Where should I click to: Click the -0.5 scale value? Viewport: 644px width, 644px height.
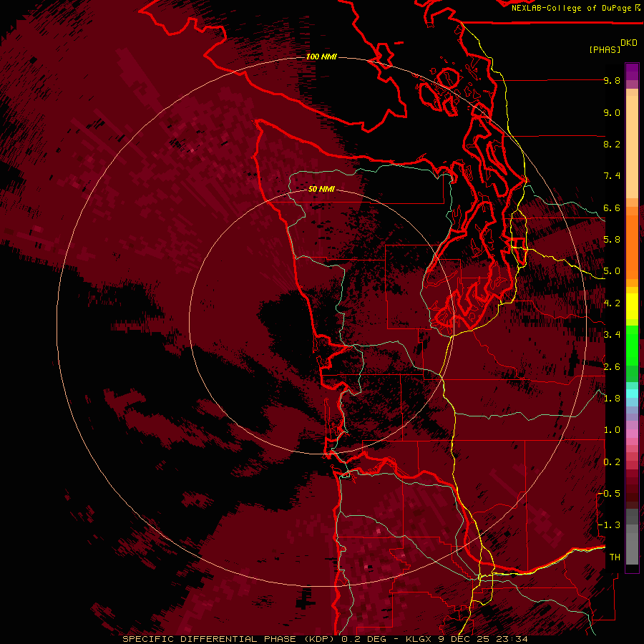(610, 494)
